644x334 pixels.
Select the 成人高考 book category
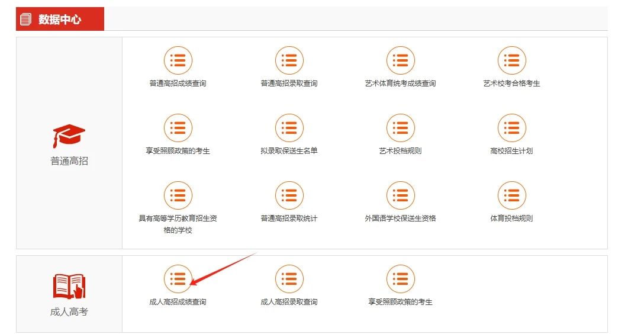pos(69,287)
